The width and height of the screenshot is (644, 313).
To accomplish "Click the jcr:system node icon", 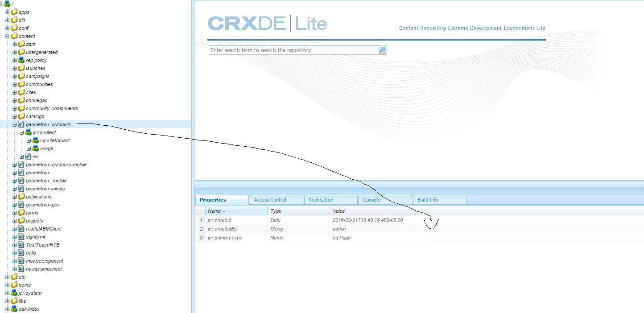I will pos(14,293).
